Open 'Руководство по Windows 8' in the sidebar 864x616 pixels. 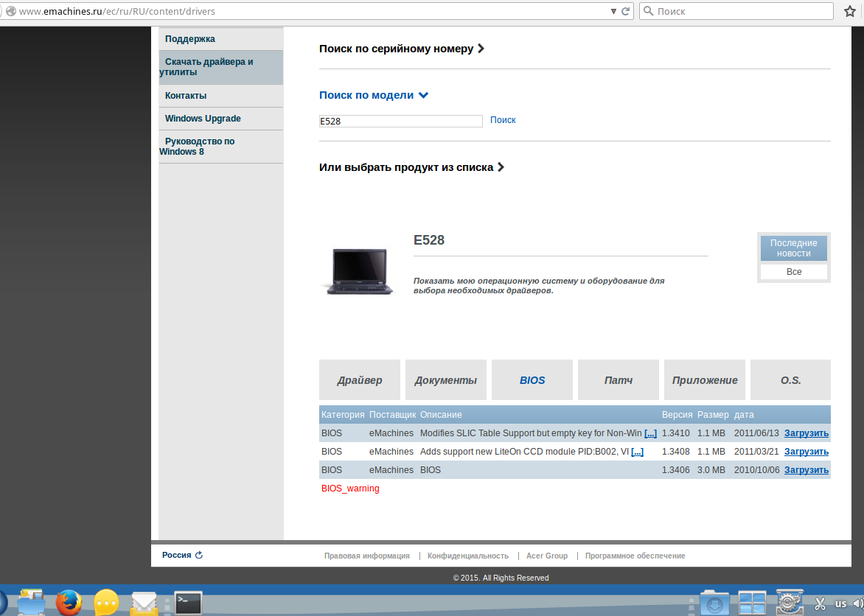221,147
